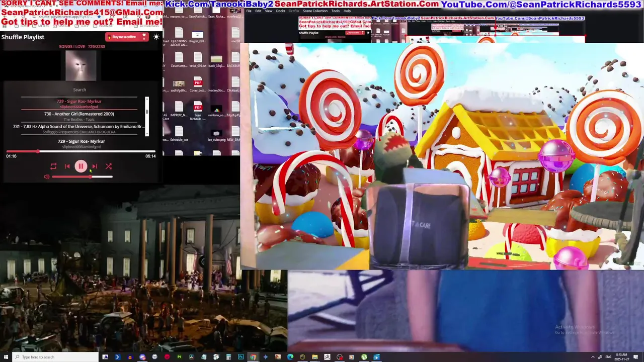Play track 730 - Another Girl (Remastered 2009)
The width and height of the screenshot is (644, 362).
point(79,116)
